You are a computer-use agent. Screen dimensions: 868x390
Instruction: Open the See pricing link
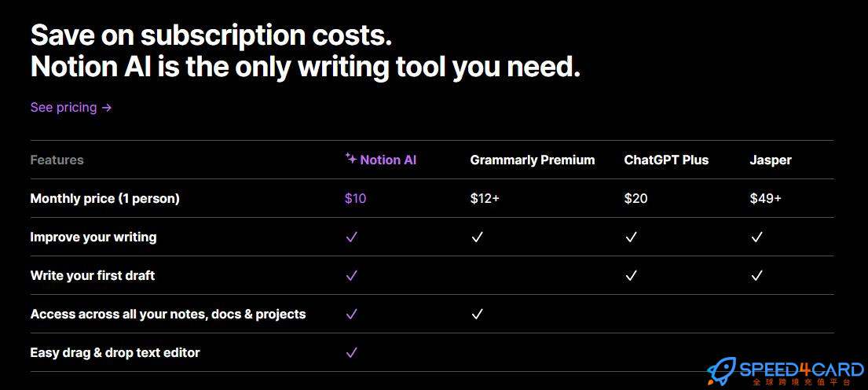71,108
